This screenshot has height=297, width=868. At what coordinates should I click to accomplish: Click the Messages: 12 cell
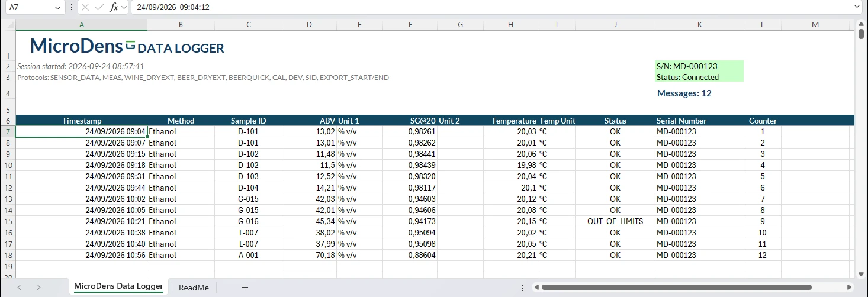(684, 93)
